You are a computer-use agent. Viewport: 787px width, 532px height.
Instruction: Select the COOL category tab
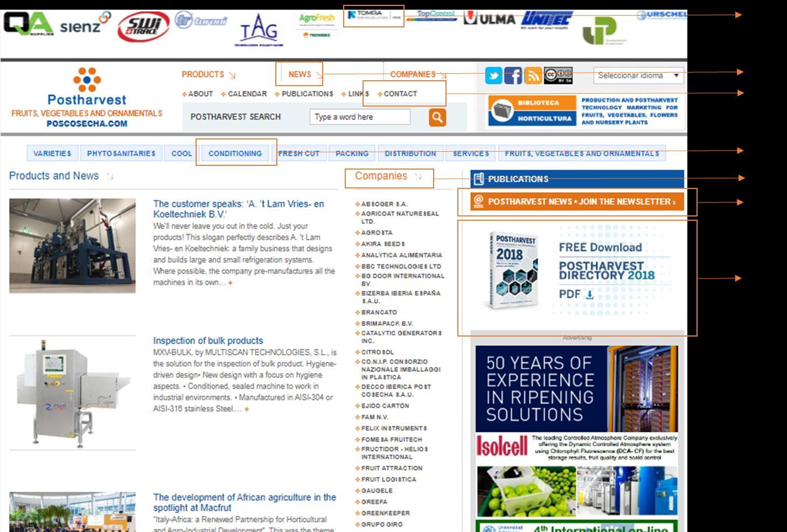click(182, 153)
